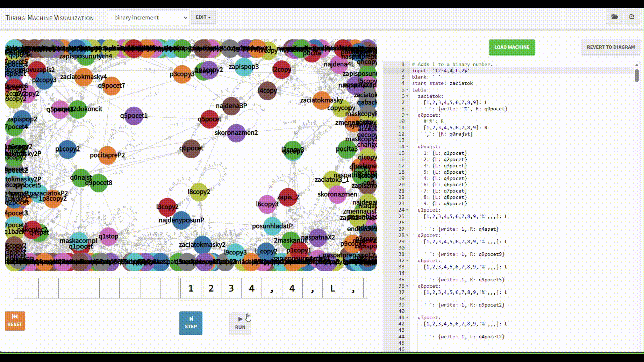Click the export/share icon in the top corner

(x=632, y=17)
